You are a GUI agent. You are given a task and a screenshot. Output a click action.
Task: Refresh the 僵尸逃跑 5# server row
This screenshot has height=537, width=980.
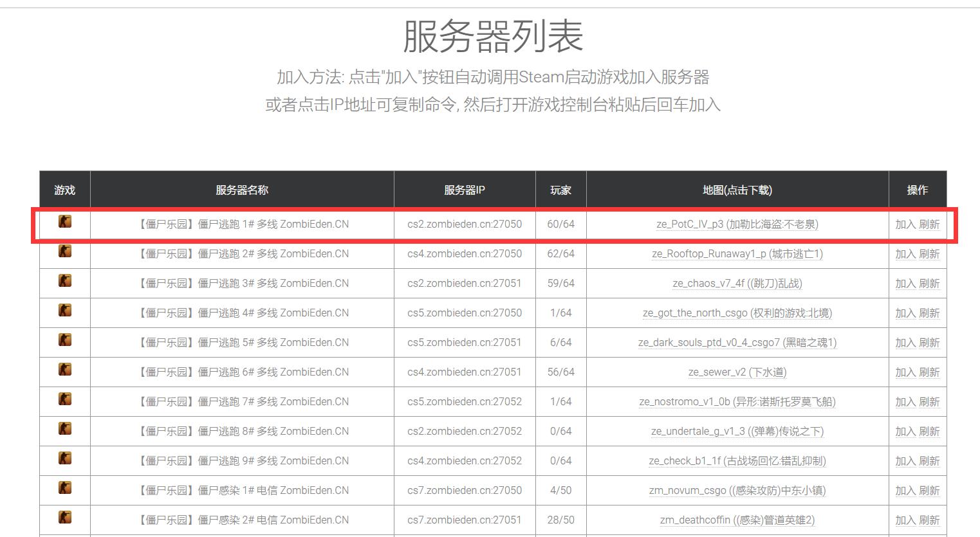click(929, 343)
